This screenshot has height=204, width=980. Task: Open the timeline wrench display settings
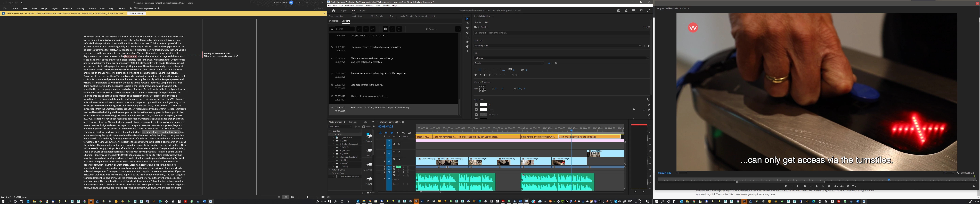(404, 133)
